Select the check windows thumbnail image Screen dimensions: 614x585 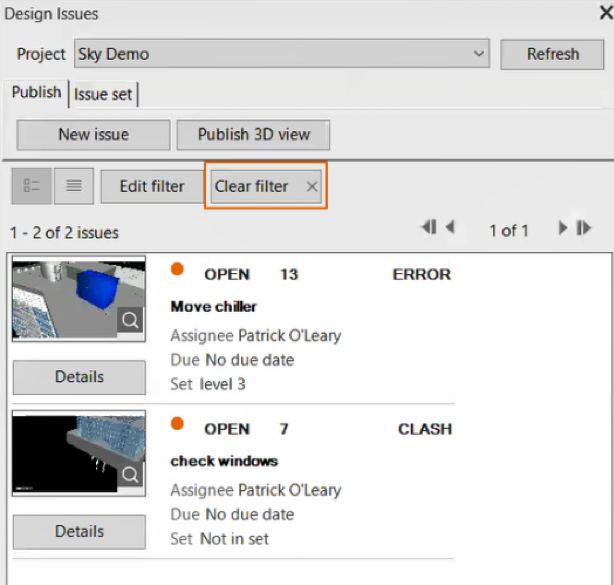[x=79, y=453]
